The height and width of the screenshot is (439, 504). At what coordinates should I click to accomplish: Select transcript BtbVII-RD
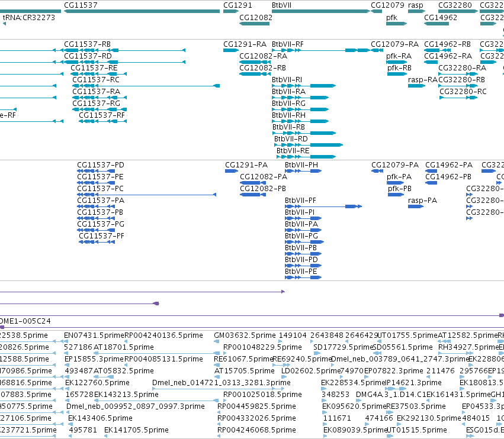(291, 139)
